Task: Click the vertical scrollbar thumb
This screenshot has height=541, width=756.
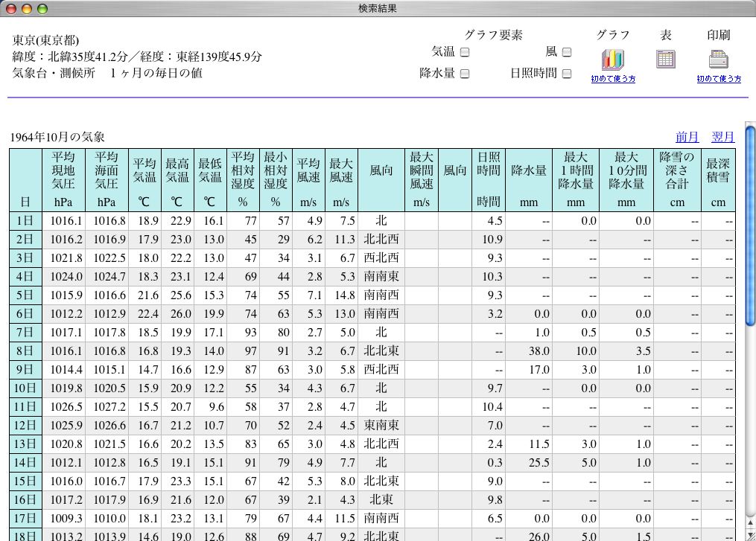Action: (x=750, y=225)
